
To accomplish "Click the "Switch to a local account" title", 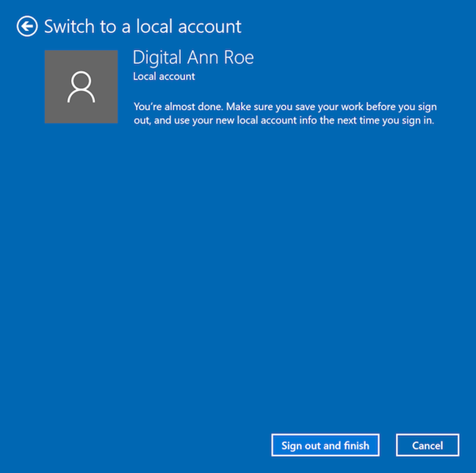I will pyautogui.click(x=142, y=26).
